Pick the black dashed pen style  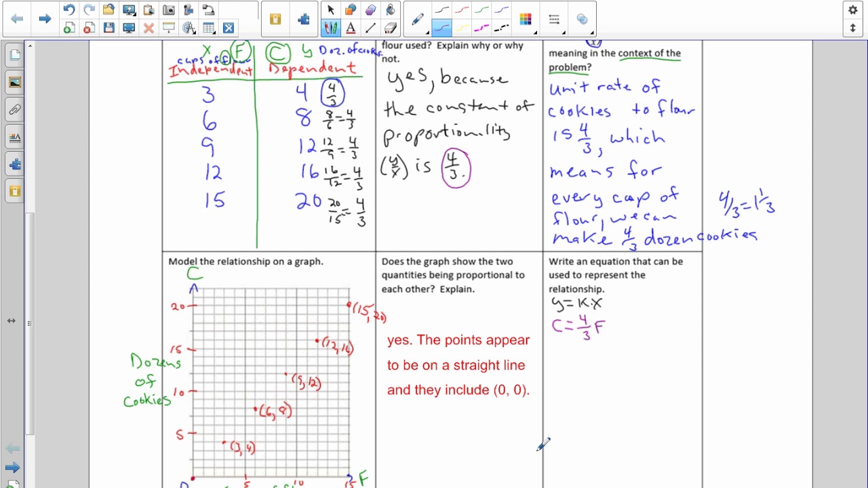(501, 28)
